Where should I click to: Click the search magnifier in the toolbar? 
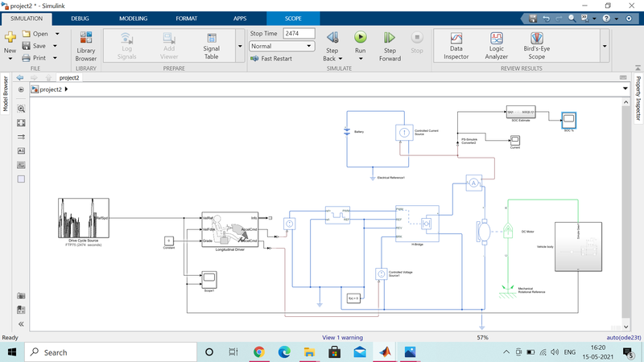pyautogui.click(x=572, y=19)
